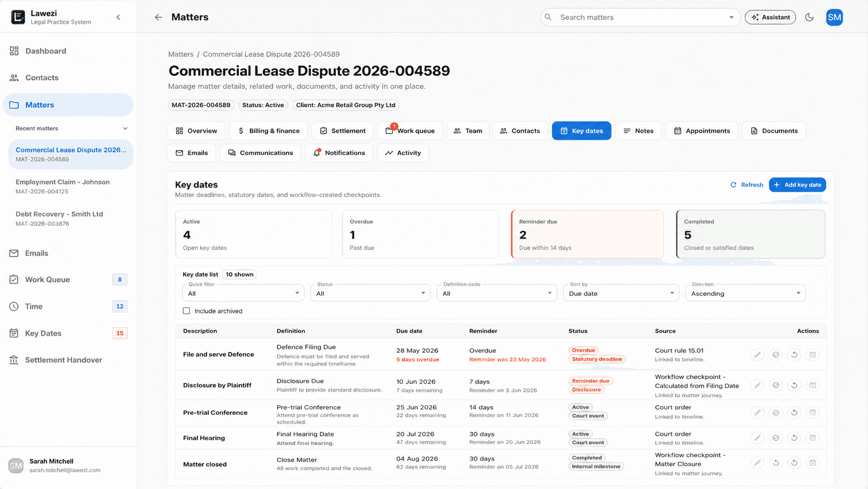868x489 pixels.
Task: Open Work Queue in the sidebar
Action: click(x=68, y=280)
